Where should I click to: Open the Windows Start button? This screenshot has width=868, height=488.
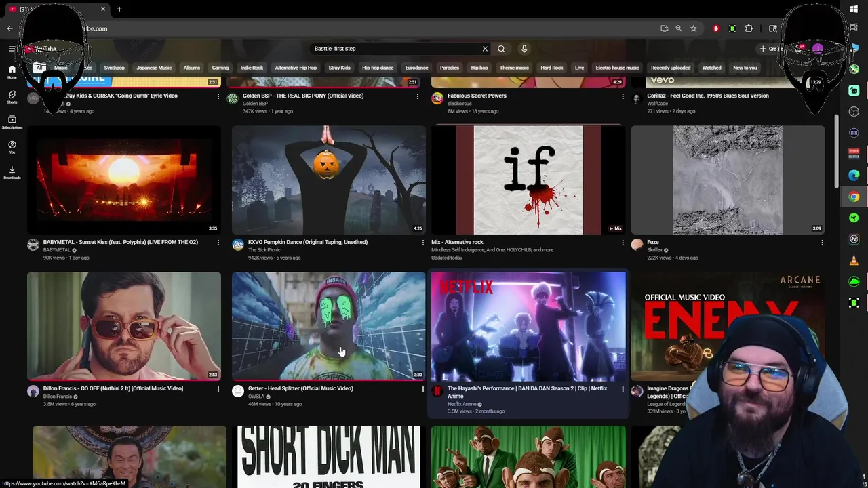click(x=854, y=9)
